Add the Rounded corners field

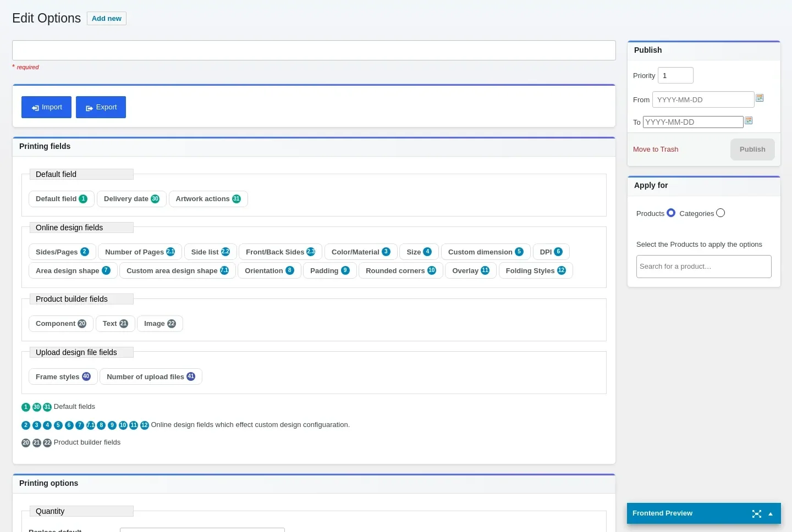point(401,271)
